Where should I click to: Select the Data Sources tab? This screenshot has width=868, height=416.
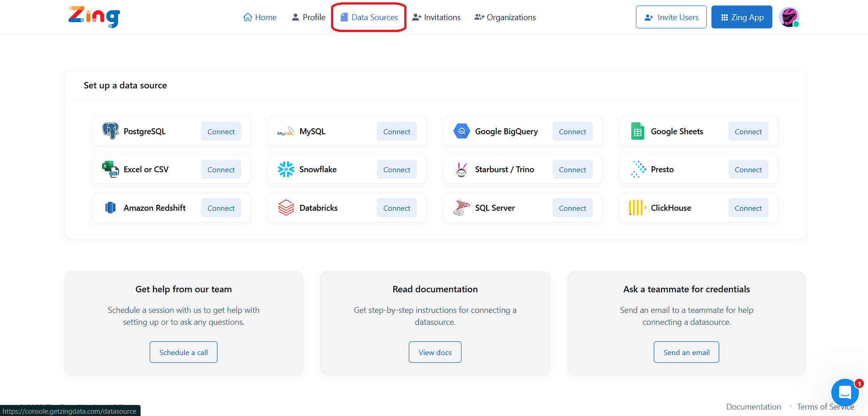pos(369,17)
